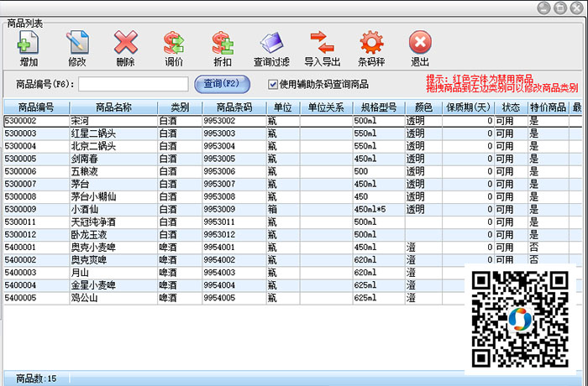Screen dimensions: 588x386
Task: Select the product row 天冠纯净酒
Action: 292,222
